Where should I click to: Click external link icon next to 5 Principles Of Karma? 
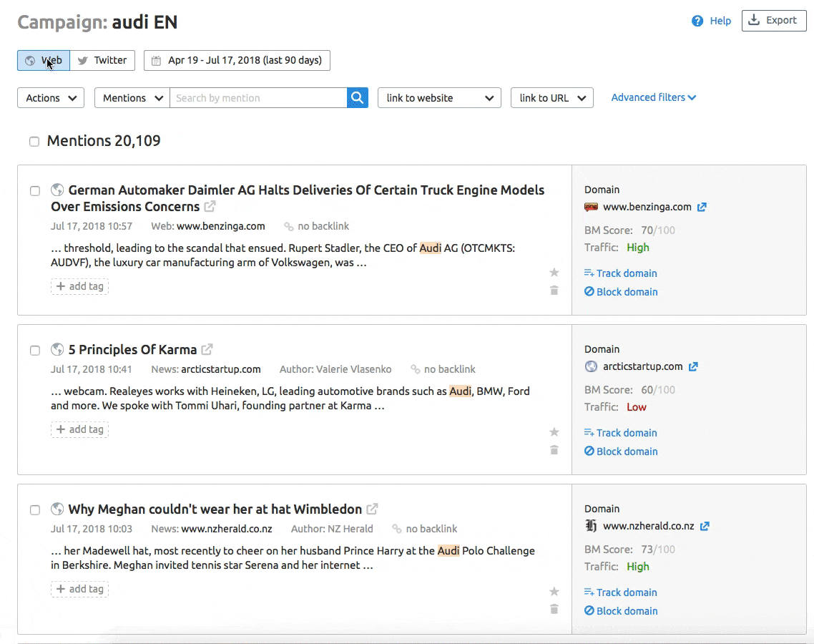click(x=207, y=349)
